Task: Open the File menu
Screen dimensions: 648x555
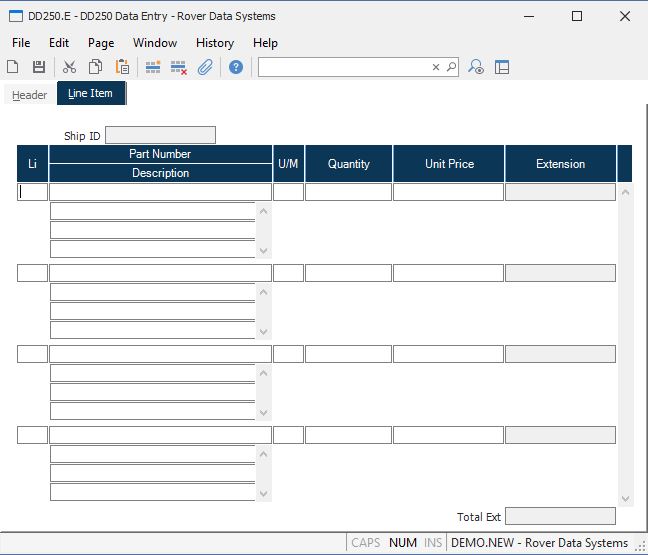Action: pyautogui.click(x=21, y=43)
